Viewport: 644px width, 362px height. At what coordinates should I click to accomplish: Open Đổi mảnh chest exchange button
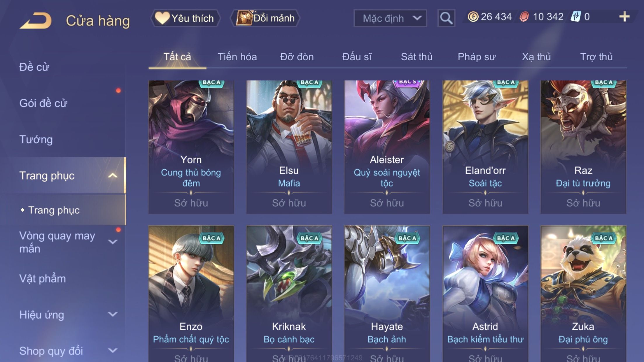[x=265, y=18]
